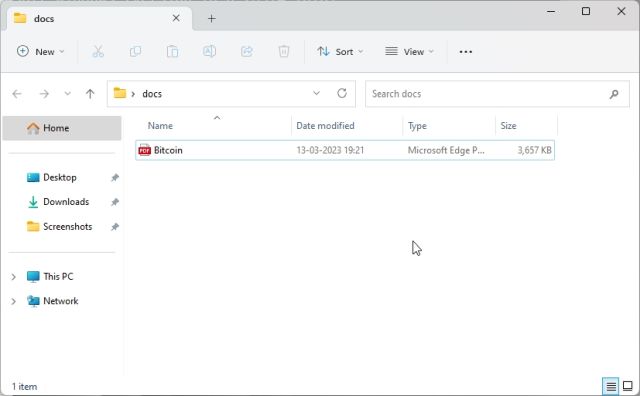Click the Paste clipboard icon
Viewport: 640px width, 396px height.
[x=172, y=51]
